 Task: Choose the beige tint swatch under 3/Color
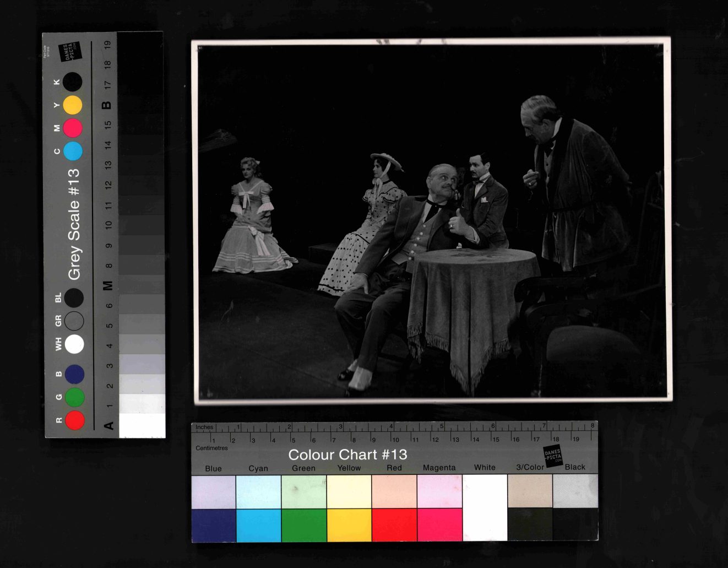530,490
